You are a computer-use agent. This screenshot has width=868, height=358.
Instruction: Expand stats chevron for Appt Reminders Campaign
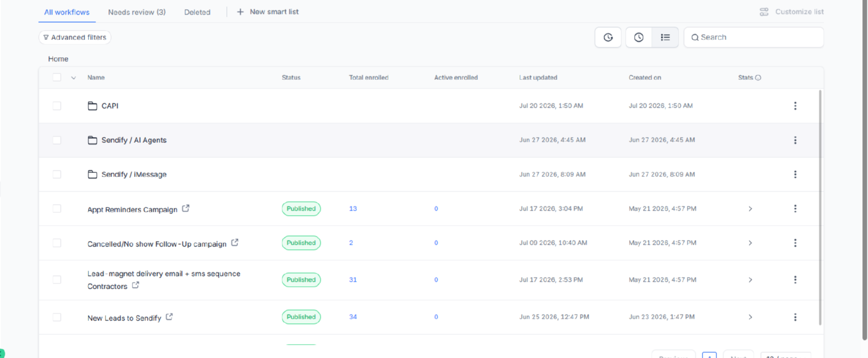tap(751, 208)
